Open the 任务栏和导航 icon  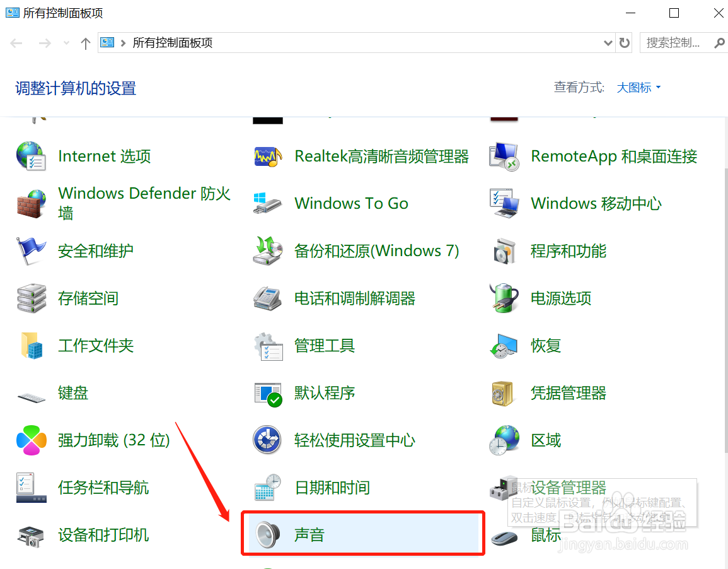tap(31, 488)
